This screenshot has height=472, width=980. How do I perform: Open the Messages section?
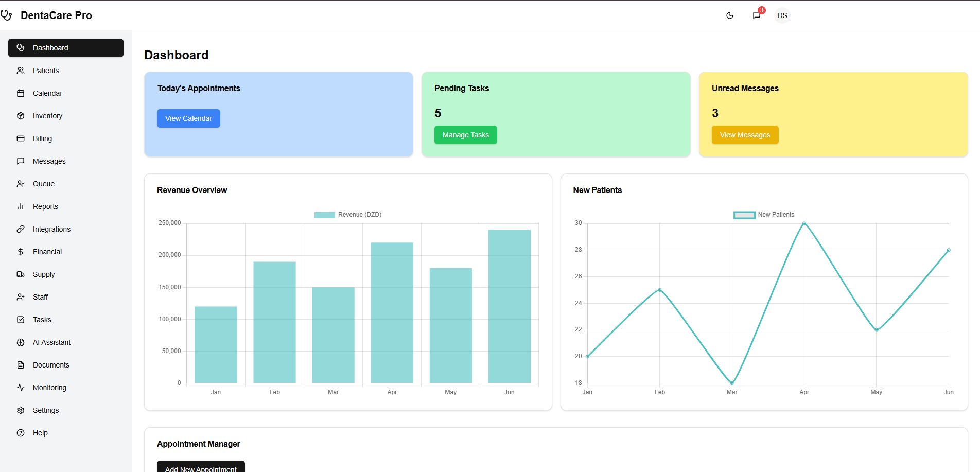tap(66, 161)
